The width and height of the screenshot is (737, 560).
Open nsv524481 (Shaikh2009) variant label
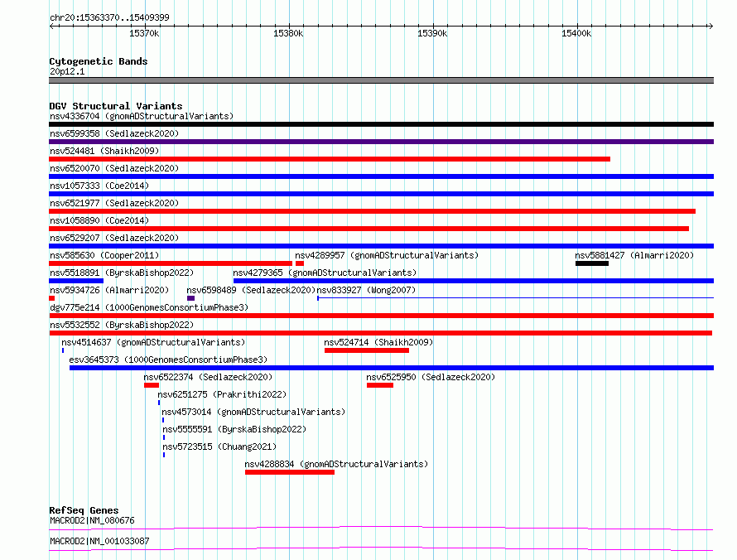coord(104,151)
